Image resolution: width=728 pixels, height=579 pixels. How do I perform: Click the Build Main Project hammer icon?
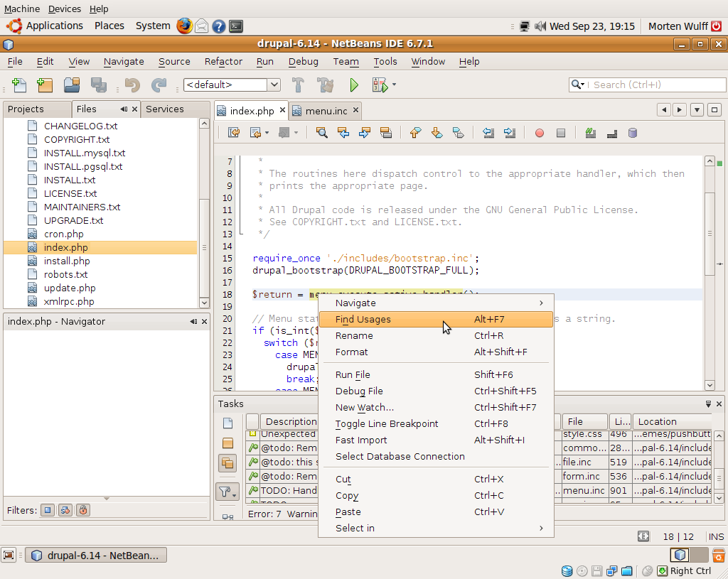(x=298, y=85)
